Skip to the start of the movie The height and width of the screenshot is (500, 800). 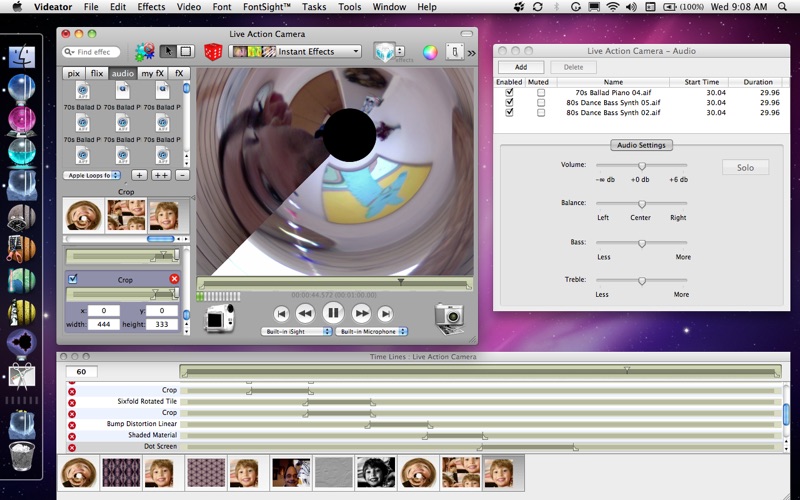[281, 314]
